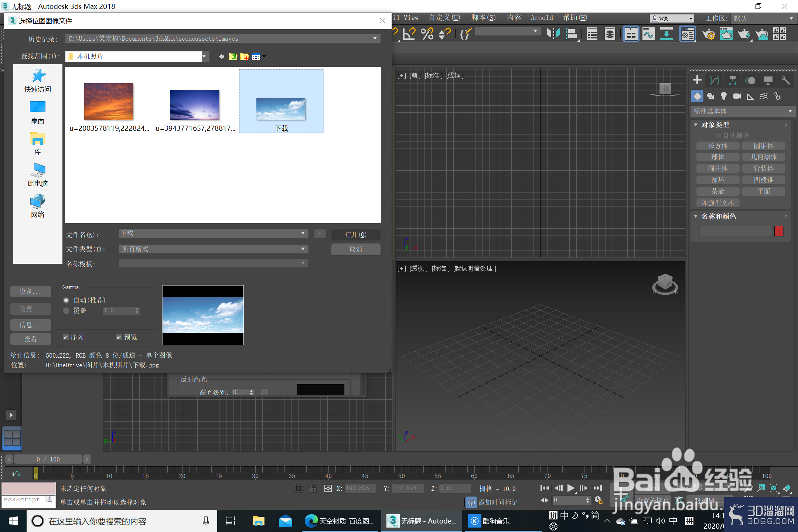Expand the History path dropdown

375,38
